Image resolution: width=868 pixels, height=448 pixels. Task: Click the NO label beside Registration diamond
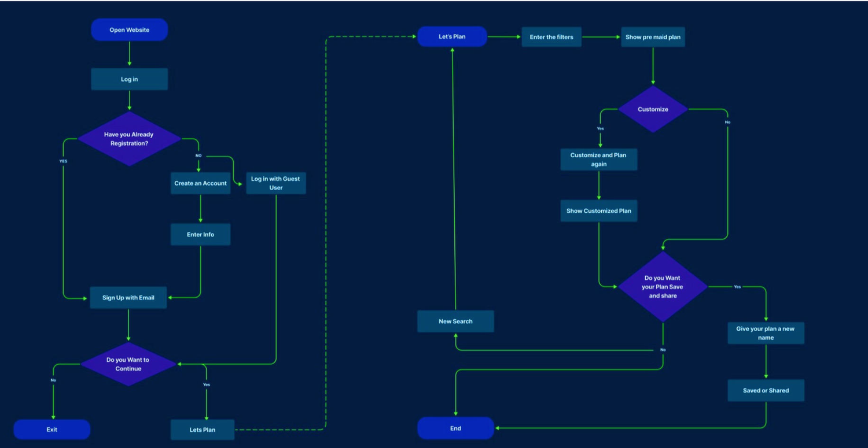point(198,155)
